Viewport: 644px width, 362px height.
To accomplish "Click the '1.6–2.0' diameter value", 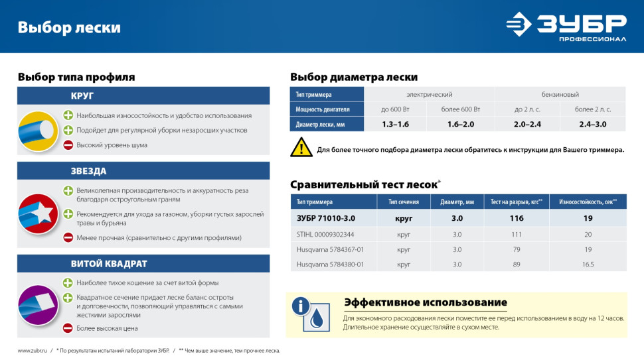I will coord(461,124).
